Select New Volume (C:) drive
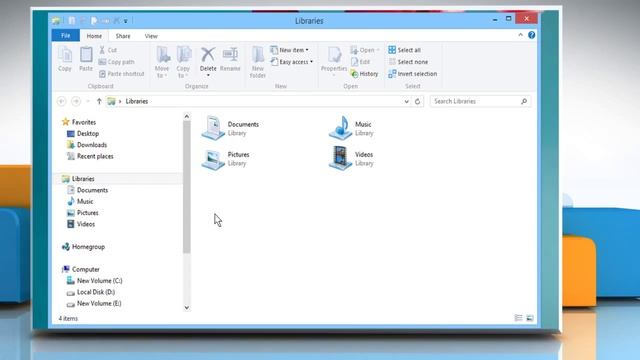Screen dimensions: 640x360 (x=95, y=281)
